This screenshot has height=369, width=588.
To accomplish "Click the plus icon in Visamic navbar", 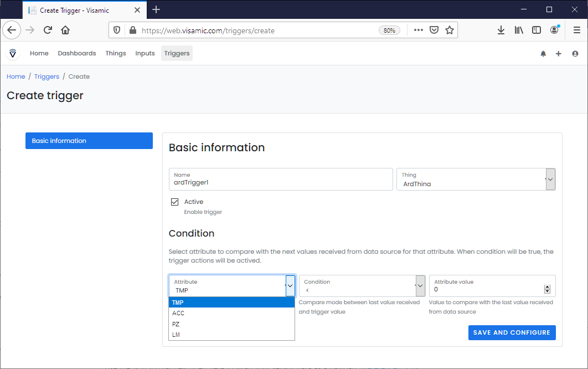I will tap(558, 54).
